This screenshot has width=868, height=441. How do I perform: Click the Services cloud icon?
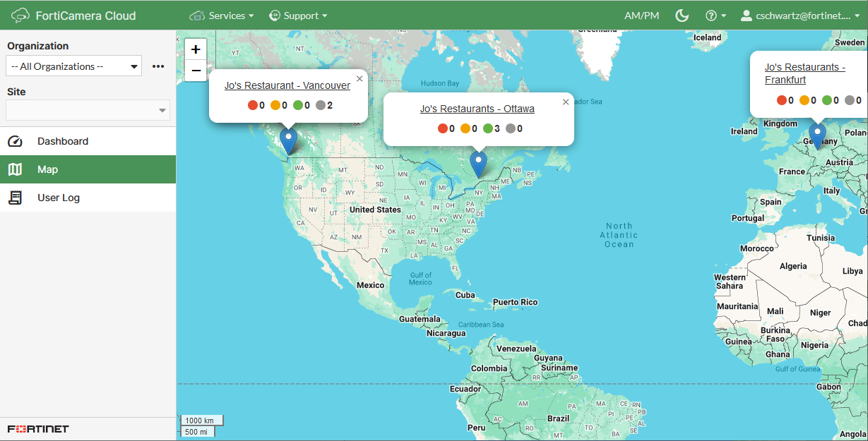pos(197,16)
